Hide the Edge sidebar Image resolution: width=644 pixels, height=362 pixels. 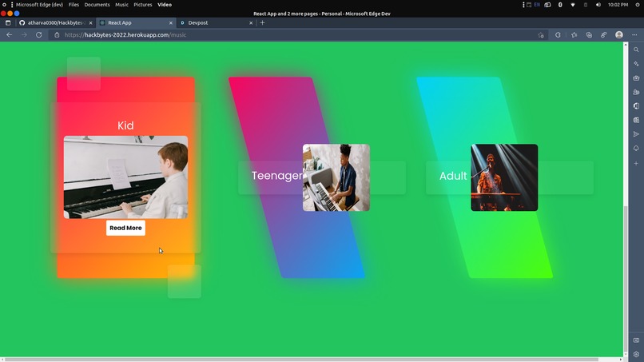pyautogui.click(x=636, y=340)
